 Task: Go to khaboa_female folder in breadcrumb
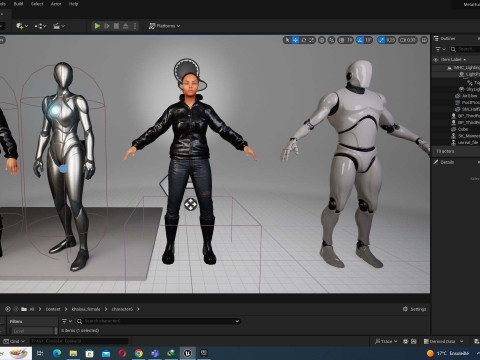point(86,309)
